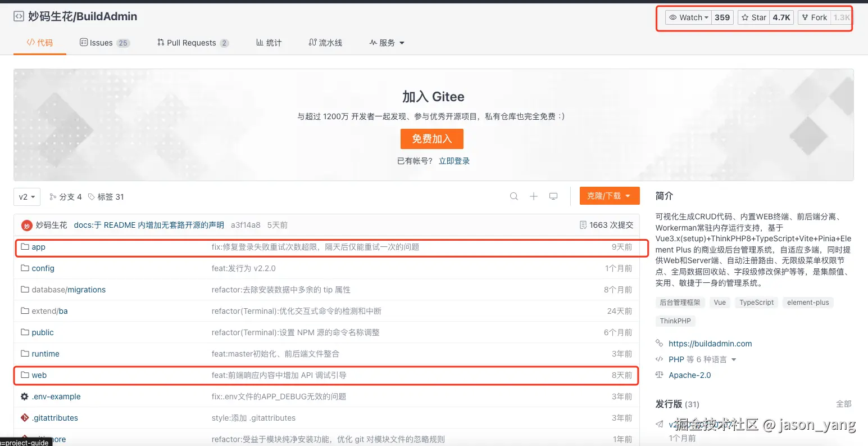868x446 pixels.
Task: Click the repository code icon beside 妙码生花/BuildAdmin
Action: (x=19, y=17)
